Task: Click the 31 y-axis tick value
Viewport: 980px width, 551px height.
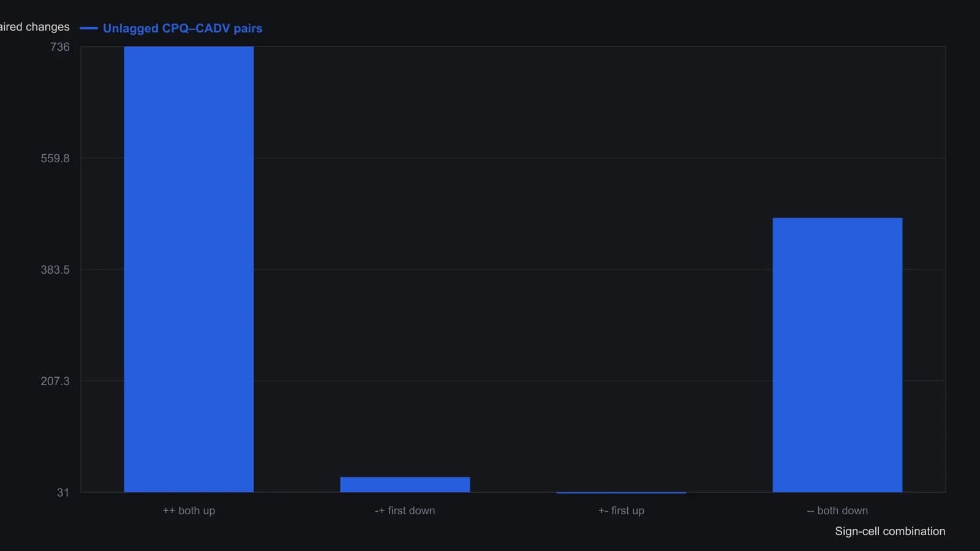Action: pos(63,493)
